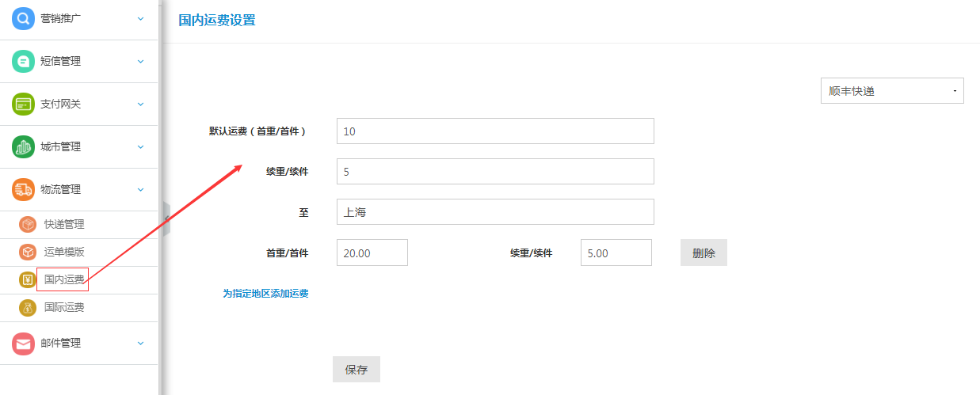
Task: Expand the 邮件管理 menu chevron
Action: click(140, 343)
